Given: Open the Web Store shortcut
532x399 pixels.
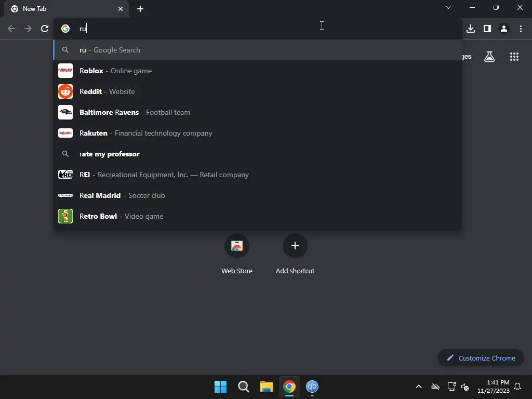Looking at the screenshot, I should (237, 254).
